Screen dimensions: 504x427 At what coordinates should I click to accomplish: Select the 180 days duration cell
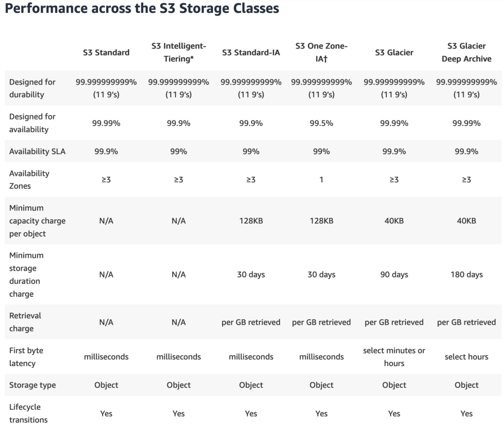pyautogui.click(x=466, y=274)
